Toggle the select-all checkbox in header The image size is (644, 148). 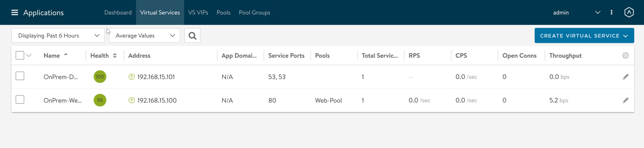[x=20, y=55]
